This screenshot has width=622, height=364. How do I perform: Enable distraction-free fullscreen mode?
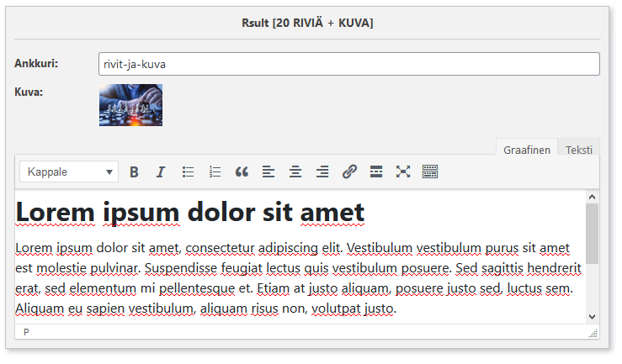pos(402,171)
